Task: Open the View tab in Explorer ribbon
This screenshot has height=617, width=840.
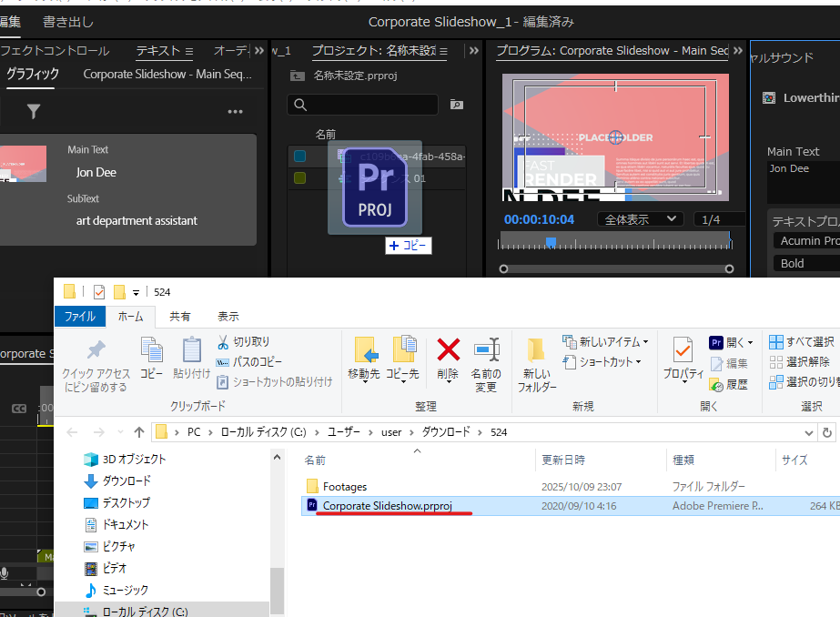Action: (x=228, y=317)
